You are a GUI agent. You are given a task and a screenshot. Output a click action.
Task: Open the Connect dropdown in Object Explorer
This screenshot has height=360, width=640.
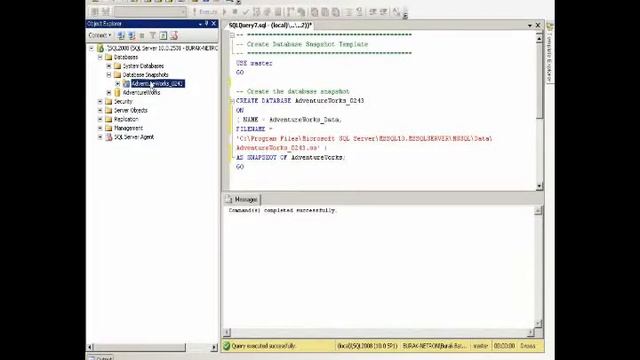click(x=100, y=36)
